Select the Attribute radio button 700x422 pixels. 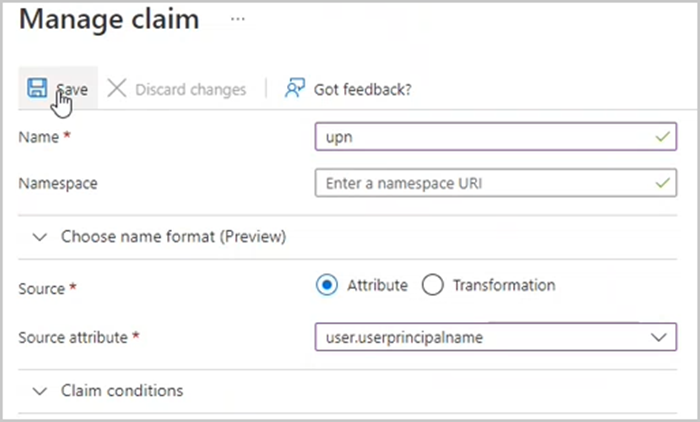pos(326,285)
